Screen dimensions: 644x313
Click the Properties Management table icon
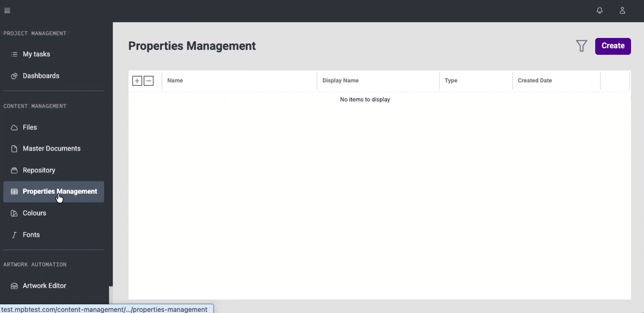coord(14,192)
